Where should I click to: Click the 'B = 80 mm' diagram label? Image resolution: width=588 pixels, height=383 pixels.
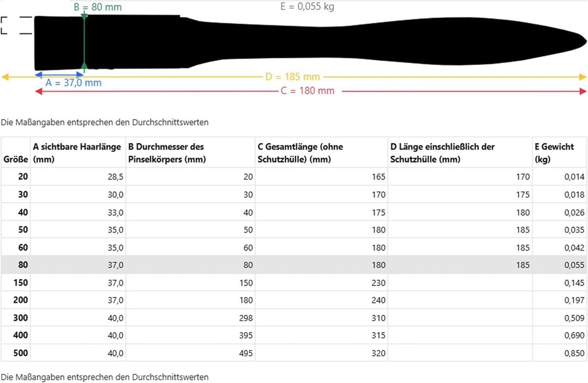(x=97, y=7)
